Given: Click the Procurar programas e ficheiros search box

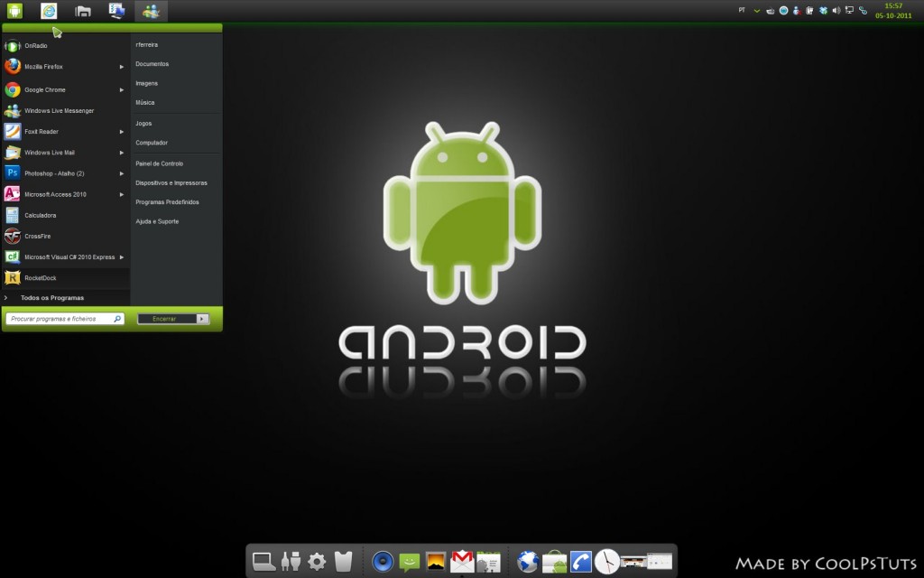Looking at the screenshot, I should [65, 319].
